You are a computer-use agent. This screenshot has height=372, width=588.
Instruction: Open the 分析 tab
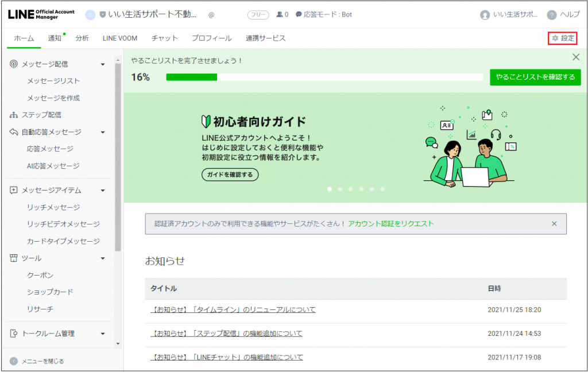click(82, 38)
